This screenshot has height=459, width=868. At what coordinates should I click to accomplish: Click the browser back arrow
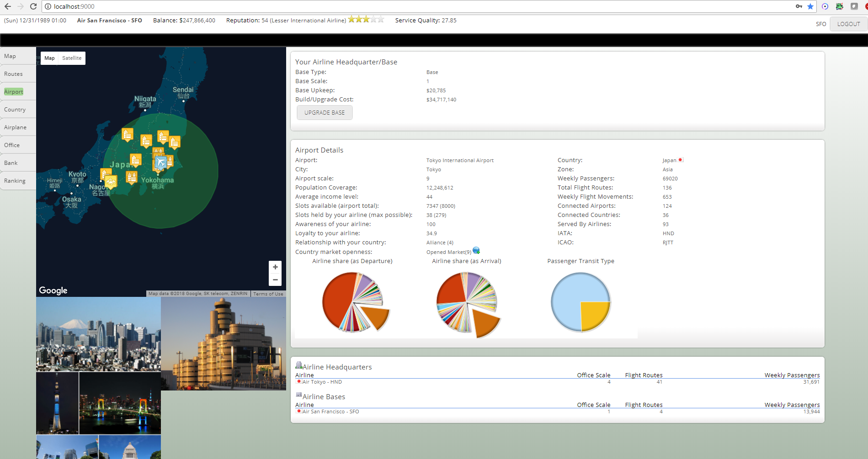[8, 6]
